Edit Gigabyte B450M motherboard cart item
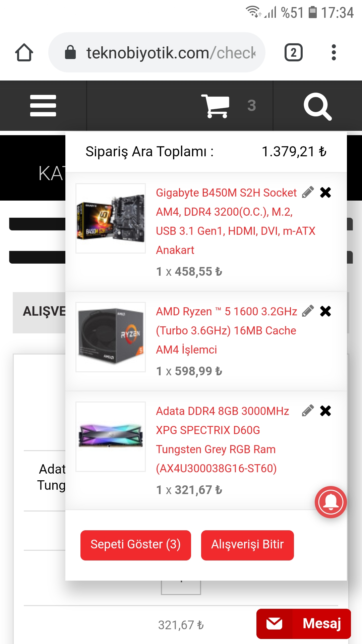This screenshot has height=644, width=362. [308, 192]
